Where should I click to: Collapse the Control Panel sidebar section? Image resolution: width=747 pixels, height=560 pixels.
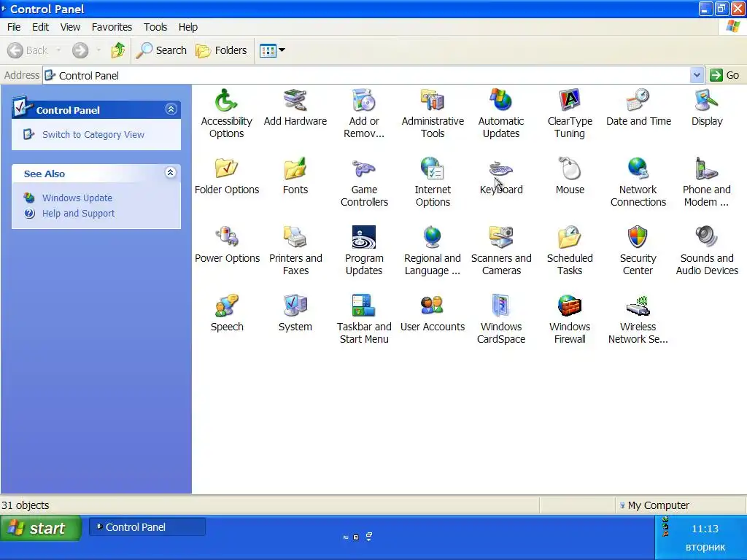point(171,109)
